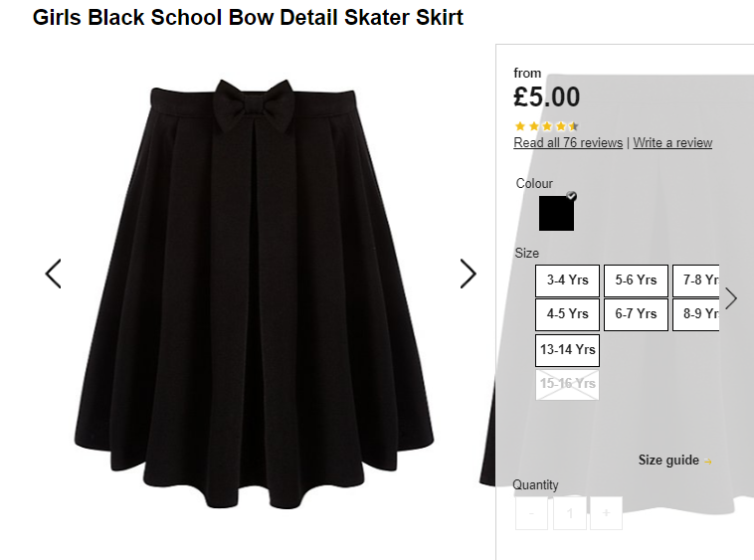
Task: Reveal more sizes with the right chevron
Action: click(731, 298)
